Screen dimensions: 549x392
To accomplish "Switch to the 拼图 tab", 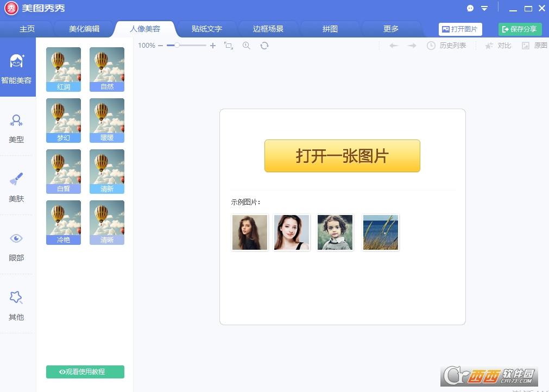I will click(330, 29).
